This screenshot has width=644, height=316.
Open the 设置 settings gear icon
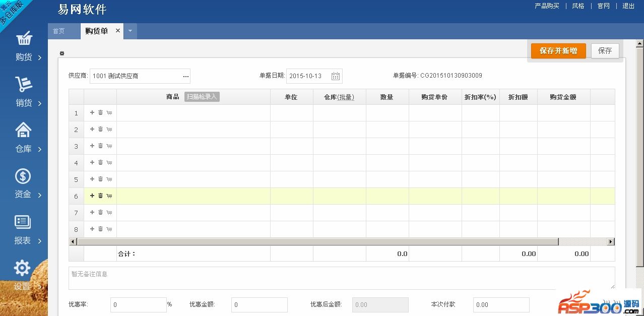tap(22, 269)
